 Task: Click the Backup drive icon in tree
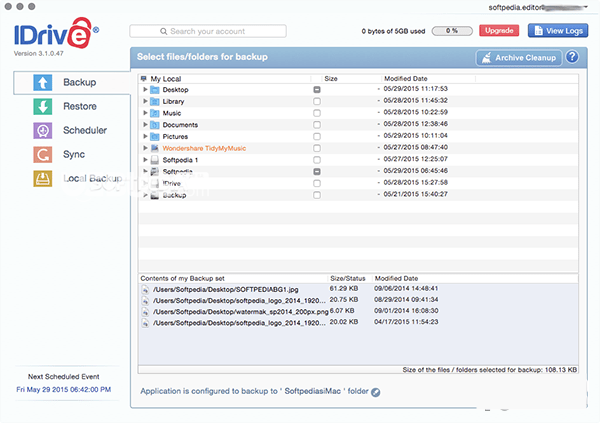(155, 195)
